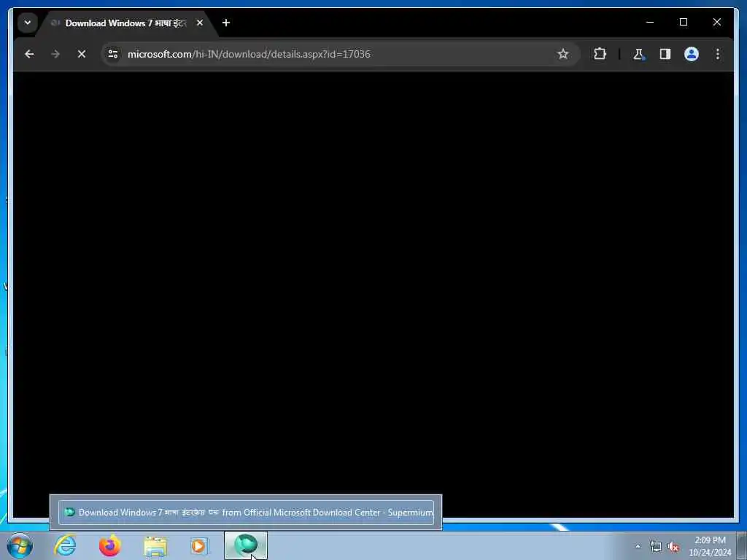The height and width of the screenshot is (560, 747).
Task: View site information icon in address bar
Action: point(113,54)
